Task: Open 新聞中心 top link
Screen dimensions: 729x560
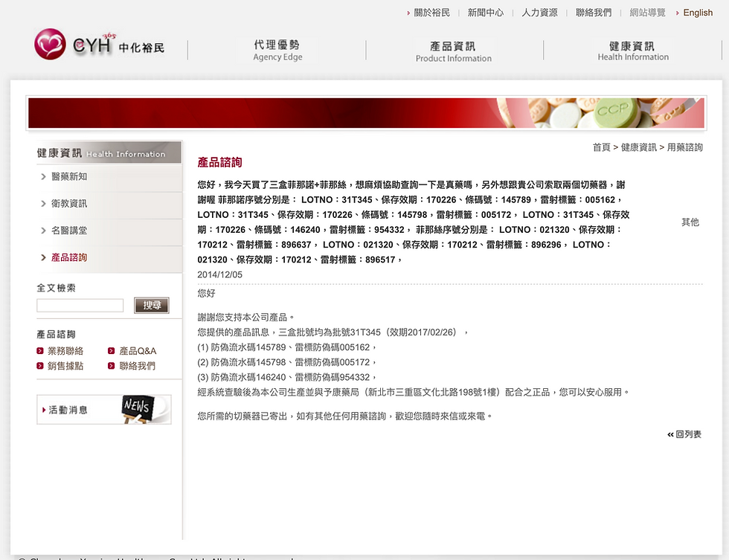Action: (x=485, y=13)
